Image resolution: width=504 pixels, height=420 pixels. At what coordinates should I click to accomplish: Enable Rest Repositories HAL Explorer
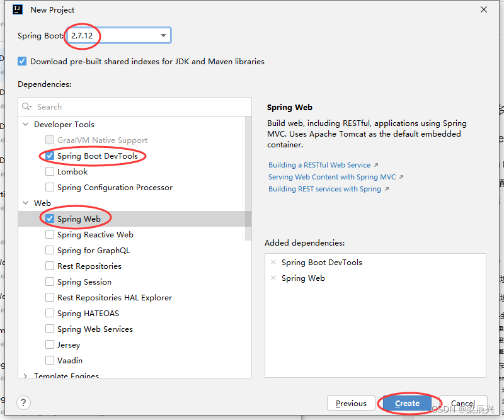coord(50,298)
